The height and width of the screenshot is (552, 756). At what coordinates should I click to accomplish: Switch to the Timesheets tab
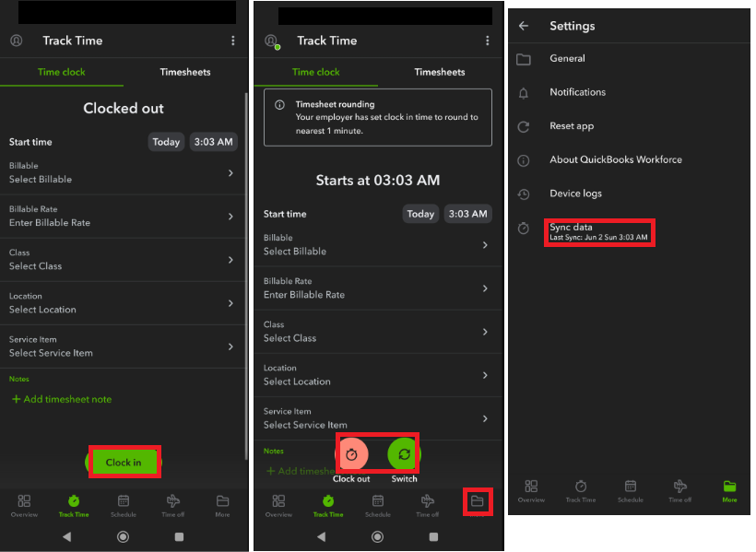coord(186,72)
